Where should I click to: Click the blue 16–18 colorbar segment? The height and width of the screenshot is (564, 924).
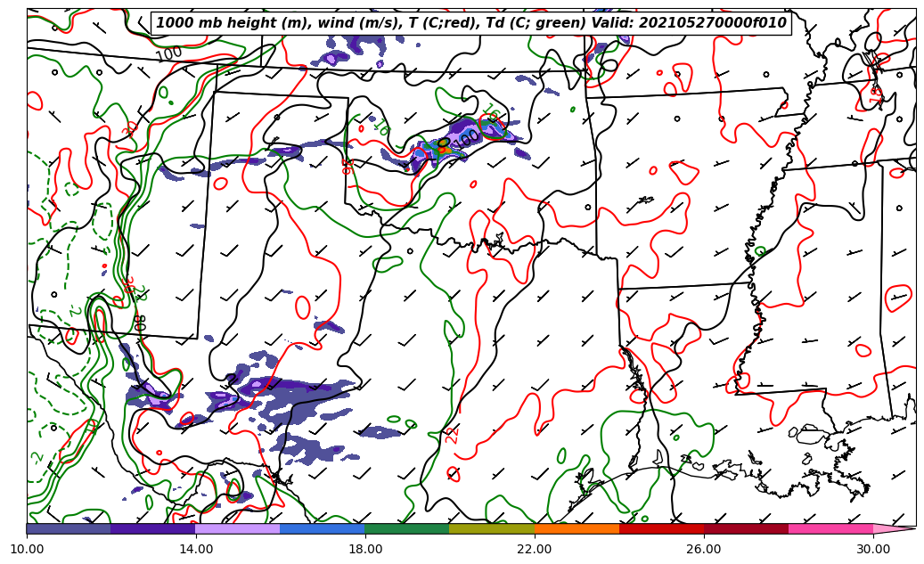pos(323,528)
